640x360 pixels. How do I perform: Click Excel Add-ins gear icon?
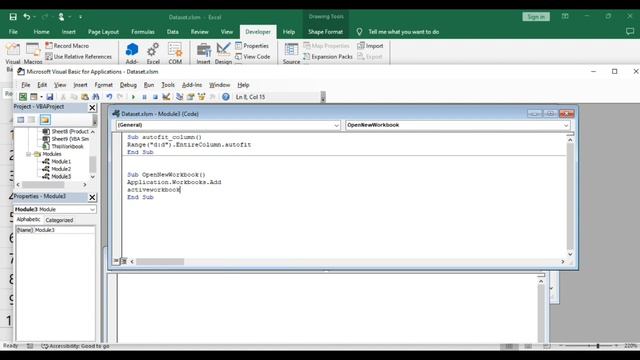tap(153, 50)
